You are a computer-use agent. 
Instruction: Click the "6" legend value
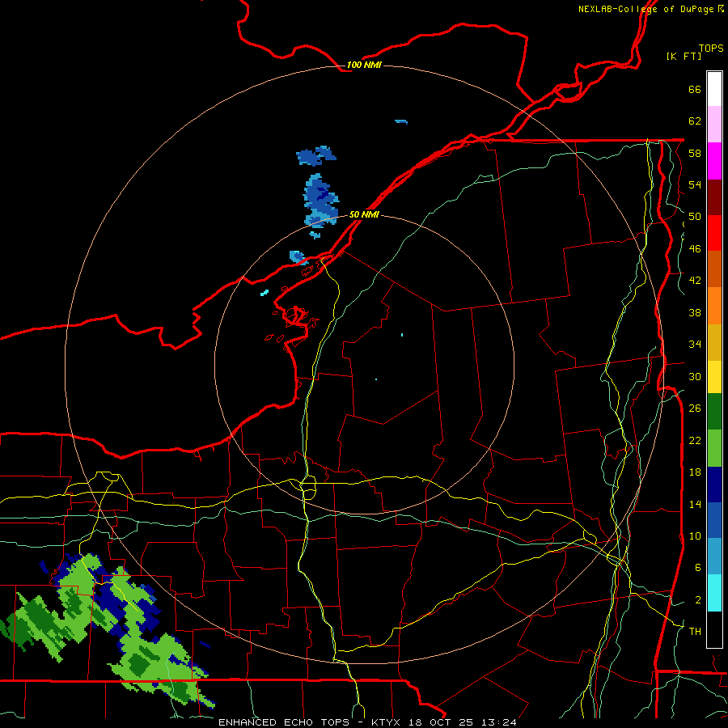(x=698, y=568)
